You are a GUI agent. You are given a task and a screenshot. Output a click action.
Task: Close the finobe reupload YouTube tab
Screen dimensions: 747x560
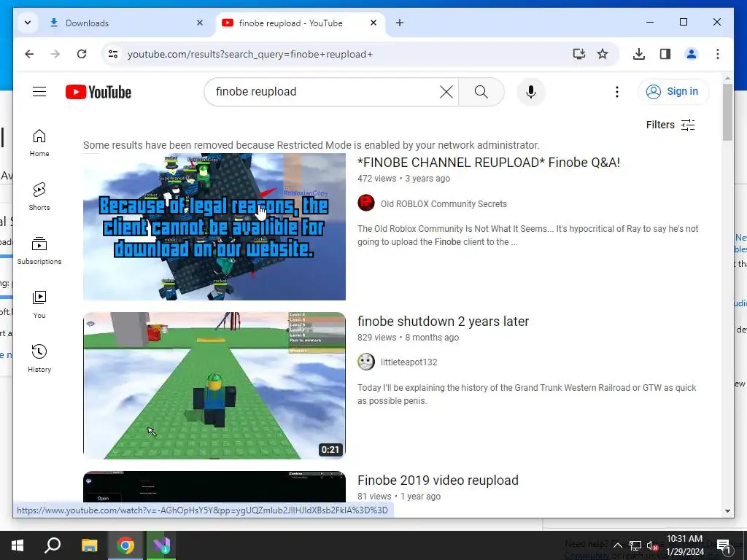373,23
